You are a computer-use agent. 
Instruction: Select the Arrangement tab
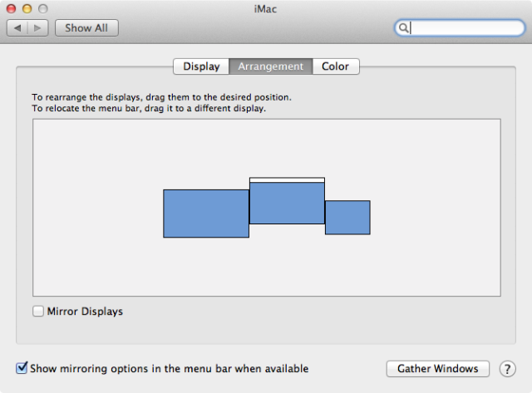(271, 66)
